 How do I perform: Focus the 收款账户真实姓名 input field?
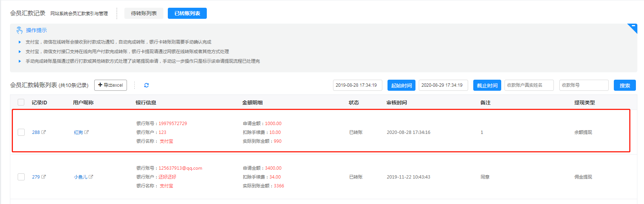coord(529,85)
